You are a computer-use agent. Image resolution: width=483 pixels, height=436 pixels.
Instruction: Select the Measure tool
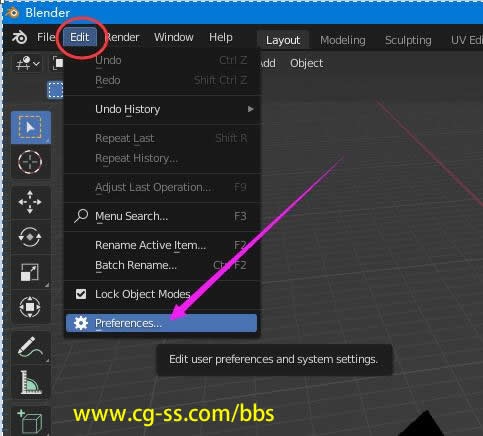click(x=30, y=382)
